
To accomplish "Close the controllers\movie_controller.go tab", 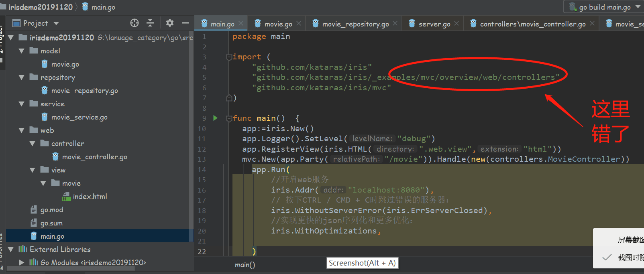I will (592, 24).
